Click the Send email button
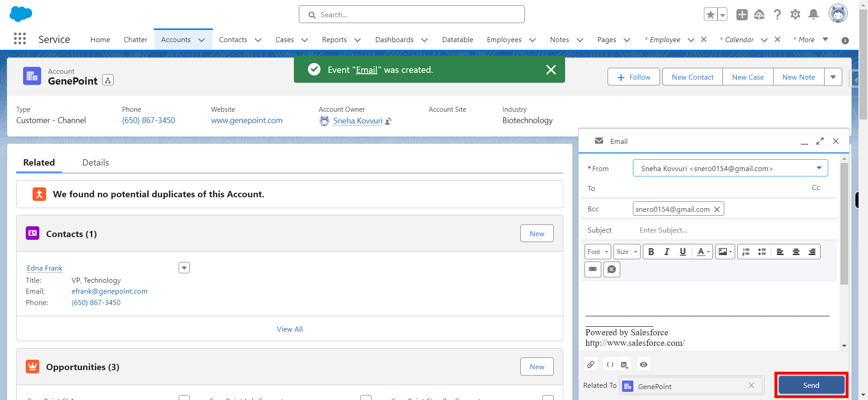The image size is (868, 400). coord(811,385)
